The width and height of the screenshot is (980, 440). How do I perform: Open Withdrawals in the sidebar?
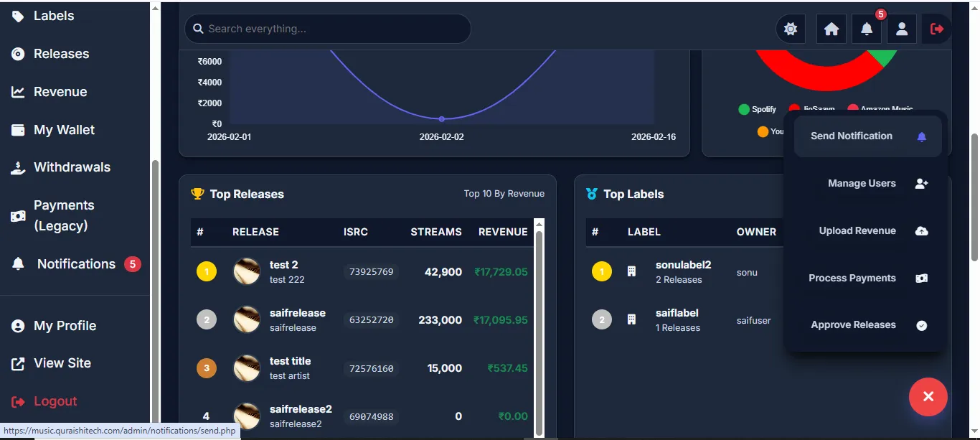point(72,167)
